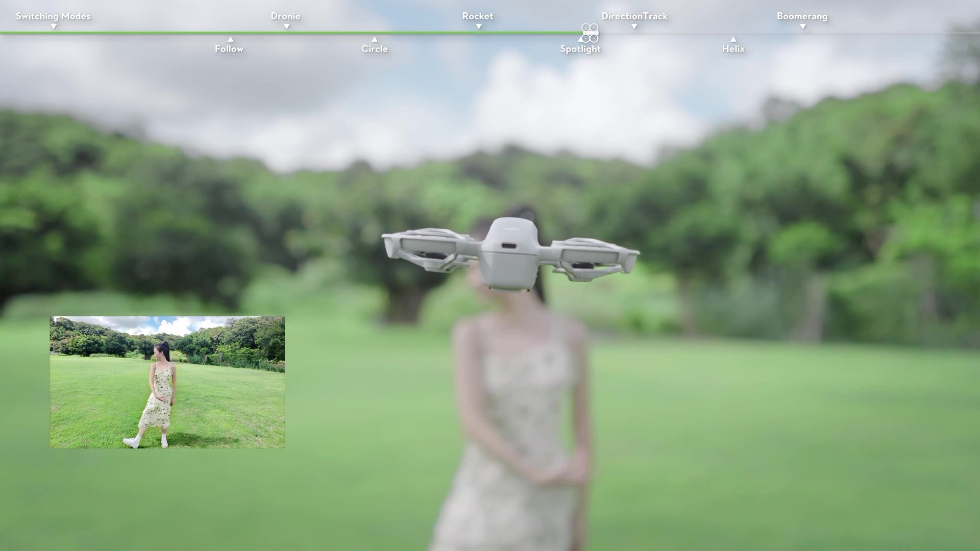Select the DirectionTrack chapter label
The width and height of the screenshot is (980, 551).
pos(634,16)
